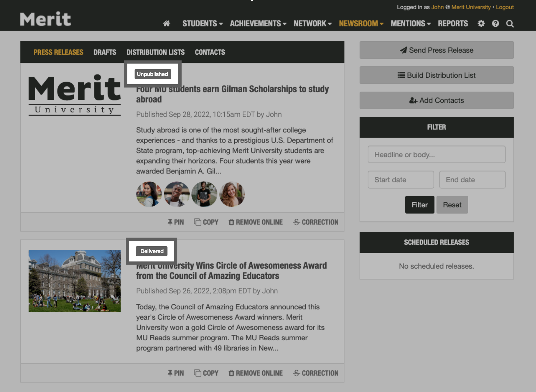
Task: Copy the Gilman Scholarships press release
Action: pyautogui.click(x=206, y=222)
